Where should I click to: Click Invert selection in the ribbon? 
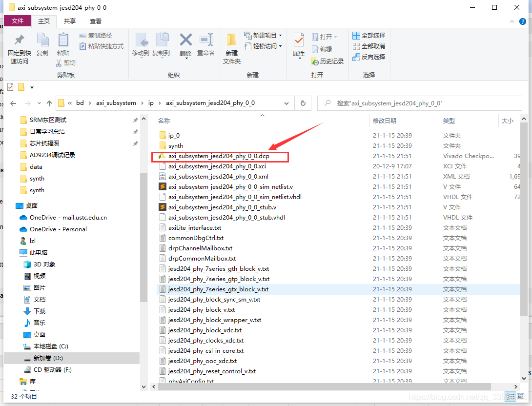coord(369,57)
